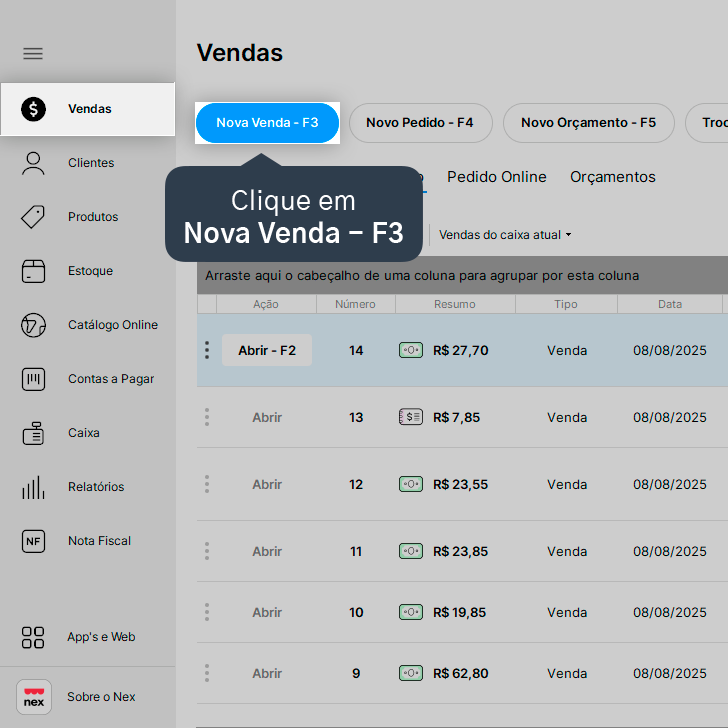Sort by the Resumo column header
Viewport: 728px width, 728px height.
[455, 304]
